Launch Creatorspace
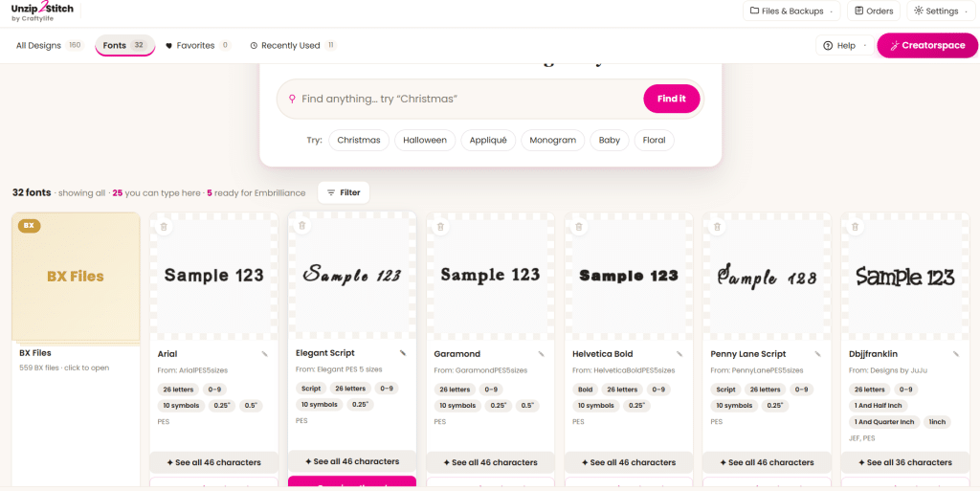Screen dimensions: 980x491 [927, 46]
